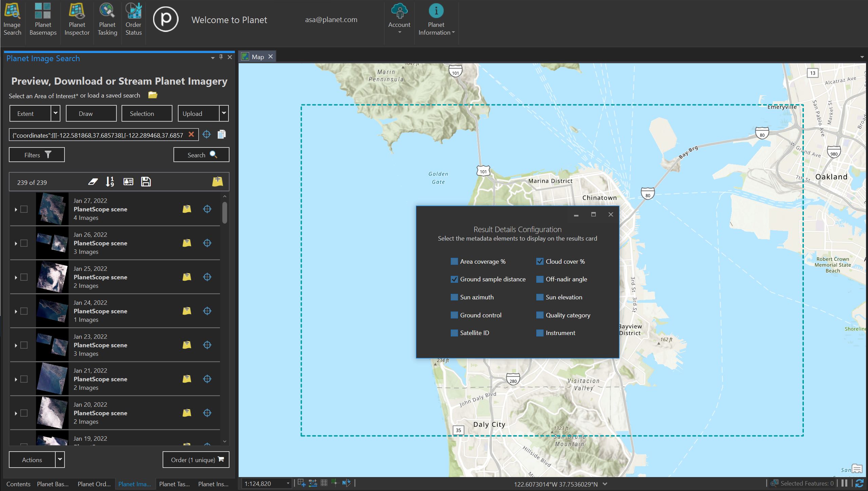Image resolution: width=868 pixels, height=491 pixels.
Task: Click the pause drawing icon in status bar
Action: [x=845, y=483]
